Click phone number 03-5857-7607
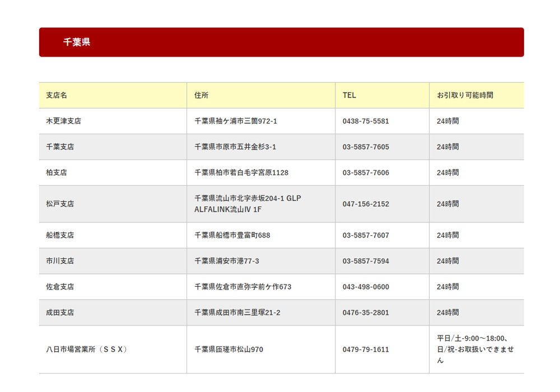Viewport: 560px width, 392px height. click(366, 235)
